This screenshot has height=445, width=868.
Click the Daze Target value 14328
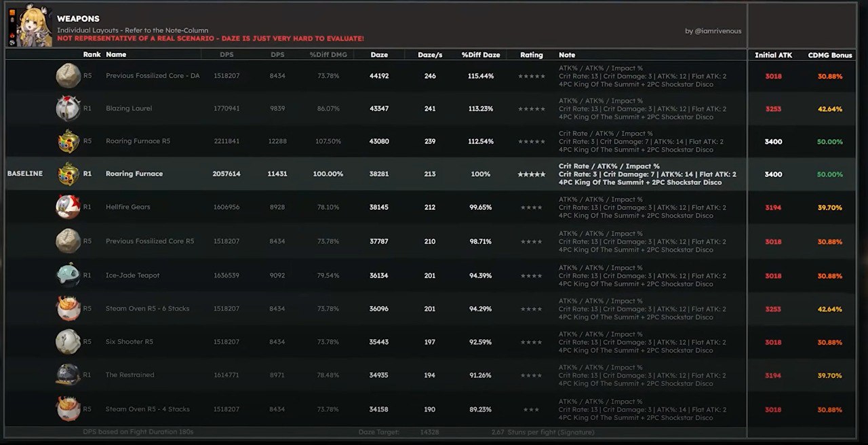(429, 432)
